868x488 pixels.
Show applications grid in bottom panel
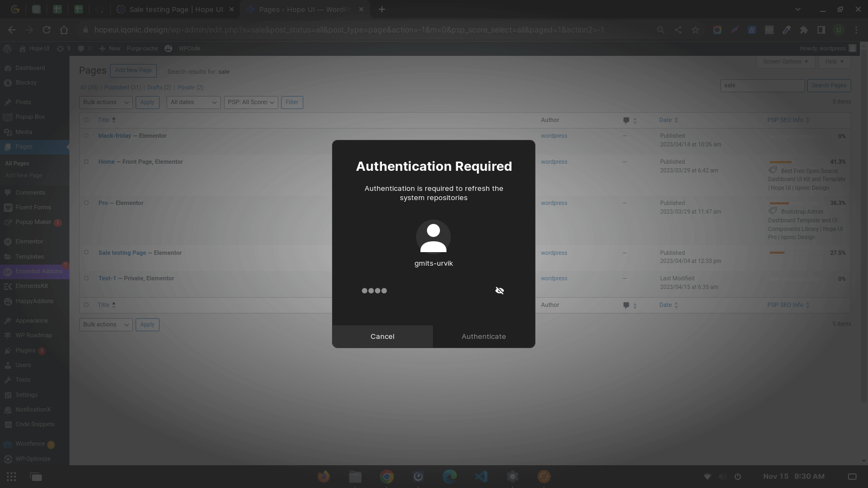(11, 477)
